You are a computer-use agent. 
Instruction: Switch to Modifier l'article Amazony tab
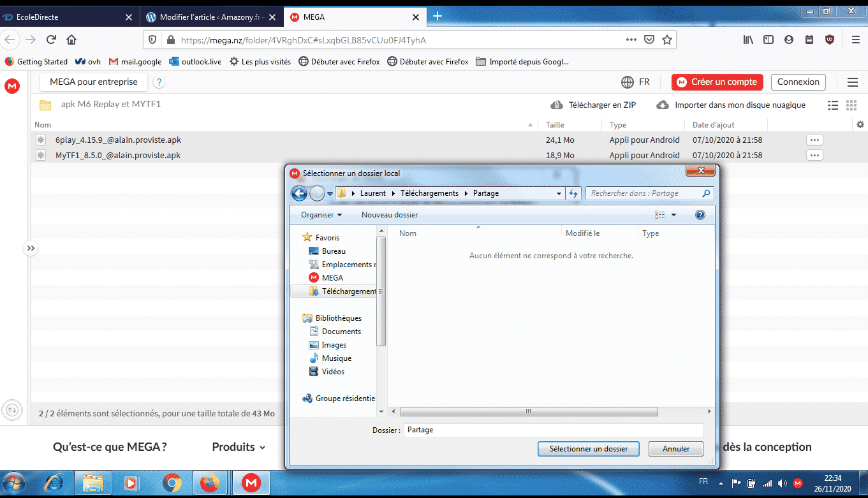click(211, 17)
